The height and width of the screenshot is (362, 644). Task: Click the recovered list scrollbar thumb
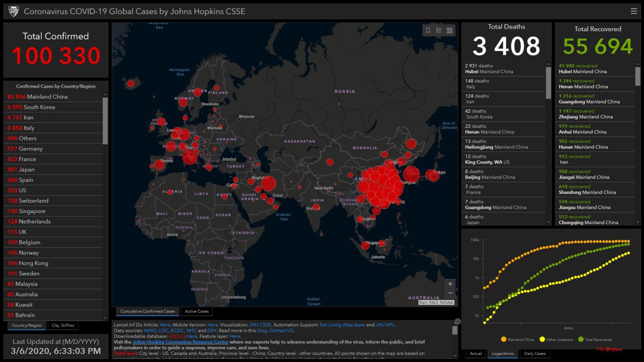(638, 77)
